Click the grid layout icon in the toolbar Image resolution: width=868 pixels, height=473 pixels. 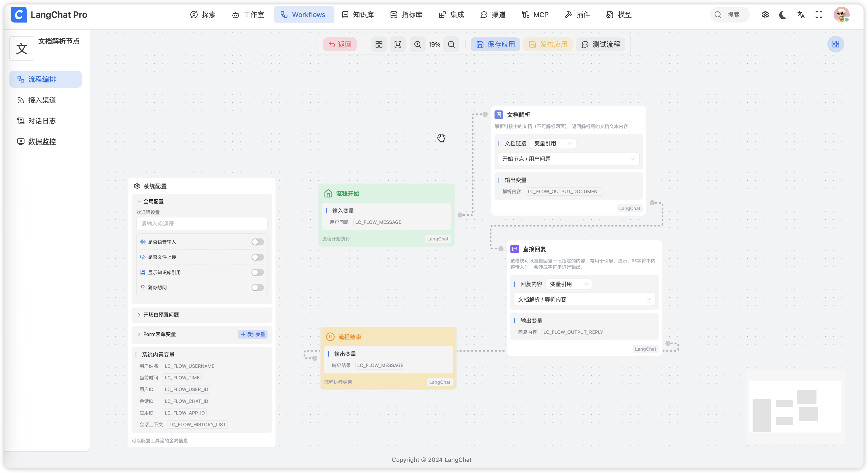379,45
